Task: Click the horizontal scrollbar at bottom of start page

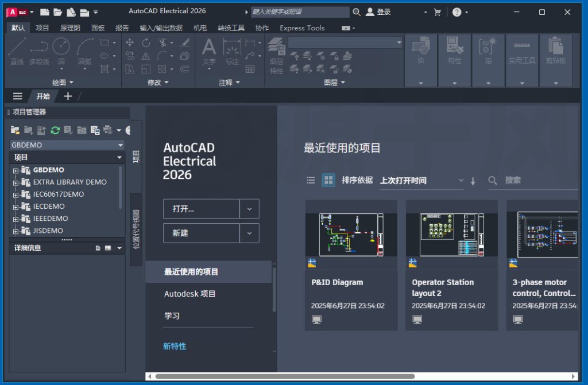Action: [285, 376]
